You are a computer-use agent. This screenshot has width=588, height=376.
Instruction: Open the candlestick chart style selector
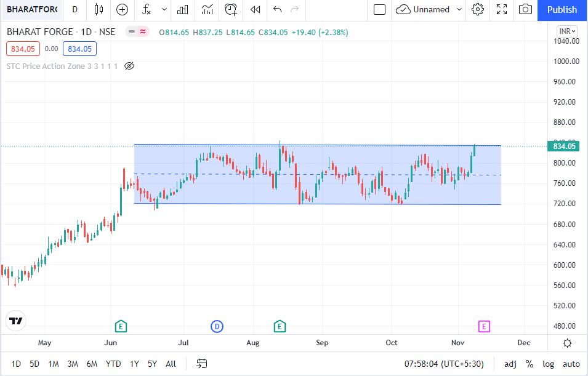[x=99, y=9]
